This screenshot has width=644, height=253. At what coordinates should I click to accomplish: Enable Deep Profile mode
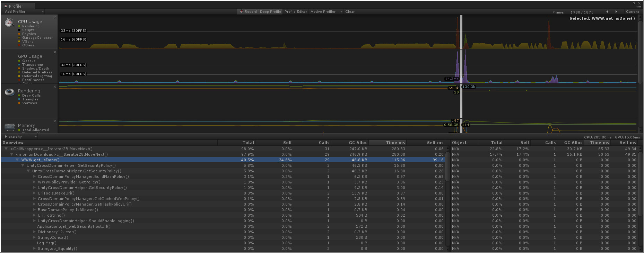coord(270,12)
